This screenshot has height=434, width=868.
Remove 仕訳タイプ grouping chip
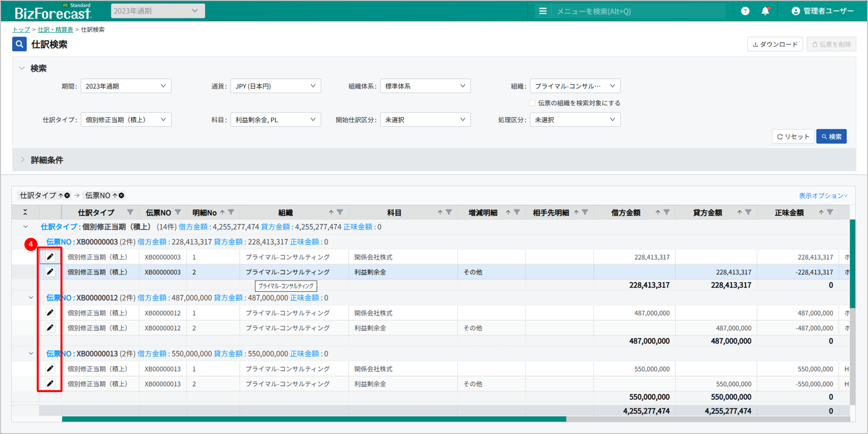coord(68,196)
